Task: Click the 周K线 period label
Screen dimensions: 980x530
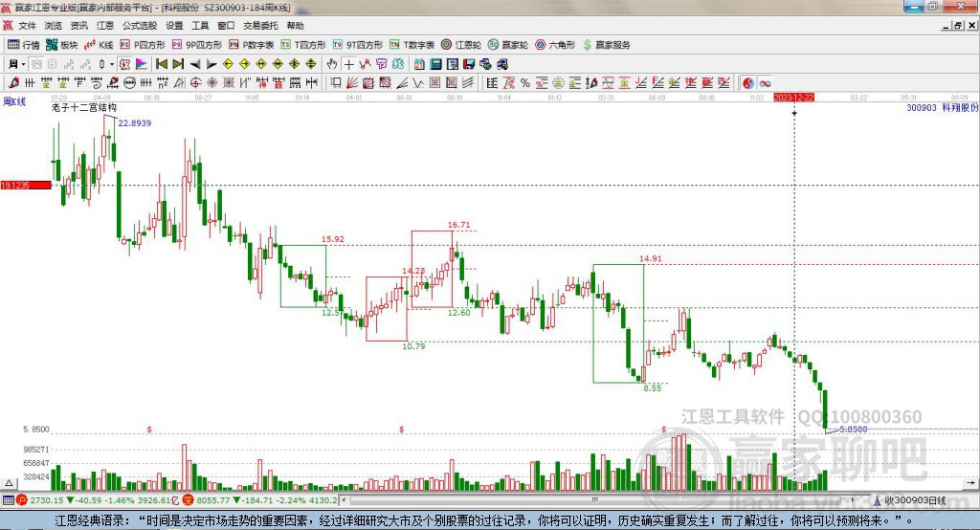Action: coord(14,101)
